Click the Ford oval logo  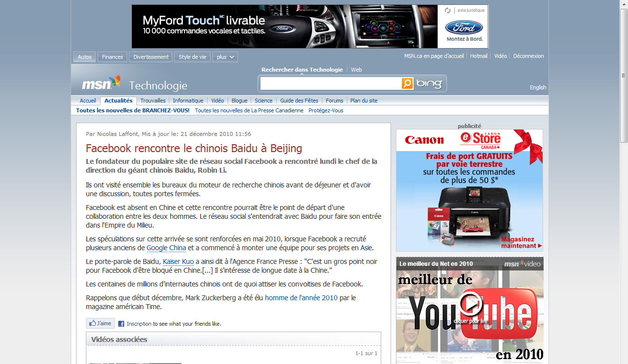click(x=464, y=27)
